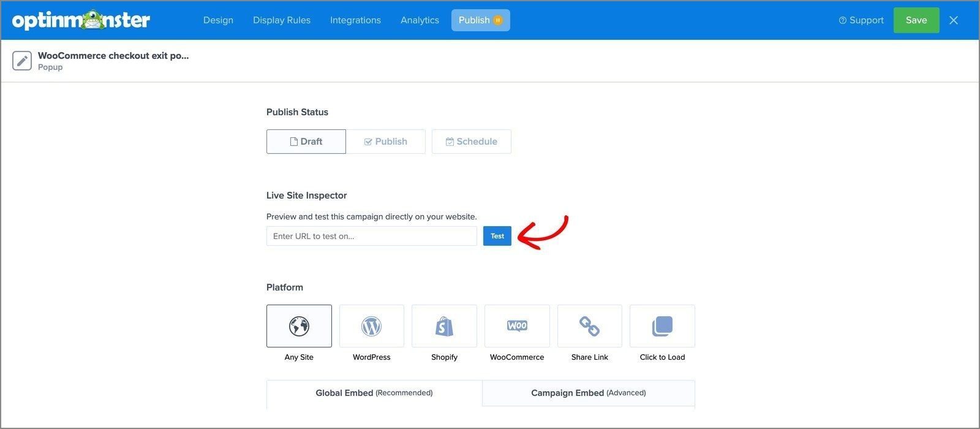
Task: Select the Click to Load icon
Action: (x=662, y=326)
